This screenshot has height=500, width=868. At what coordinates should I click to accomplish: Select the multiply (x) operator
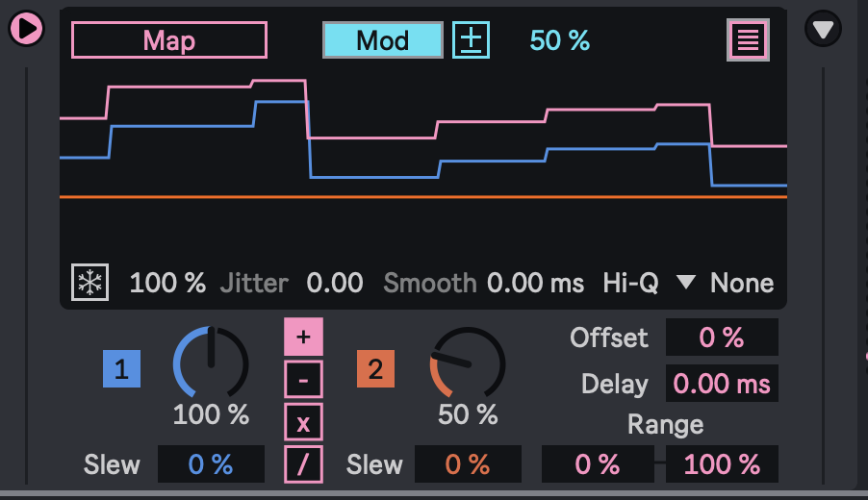coord(303,422)
